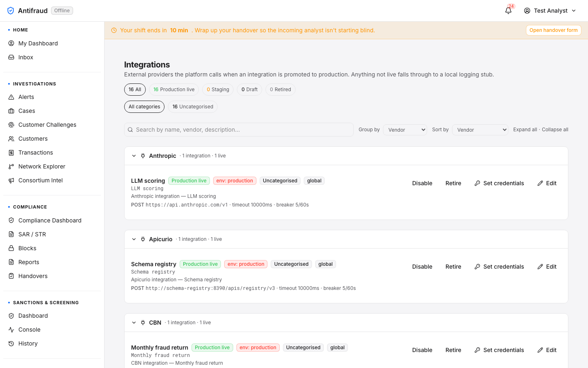Click LLM scoring Production live badge

(x=189, y=181)
